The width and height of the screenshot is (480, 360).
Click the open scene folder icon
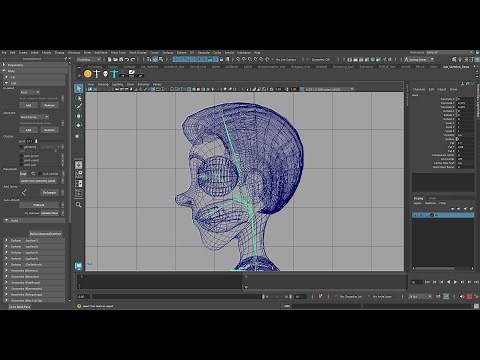click(115, 59)
